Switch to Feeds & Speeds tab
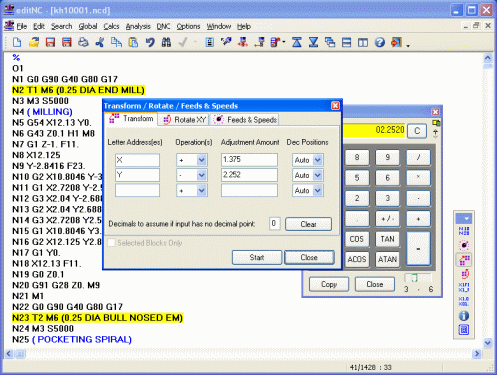 (245, 120)
